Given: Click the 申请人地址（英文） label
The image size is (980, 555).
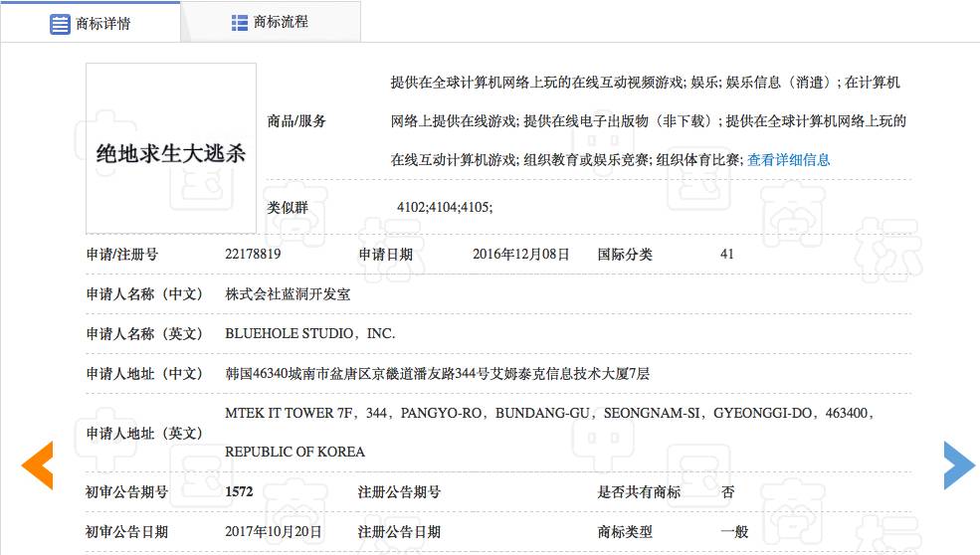Looking at the screenshot, I should click(x=144, y=433).
